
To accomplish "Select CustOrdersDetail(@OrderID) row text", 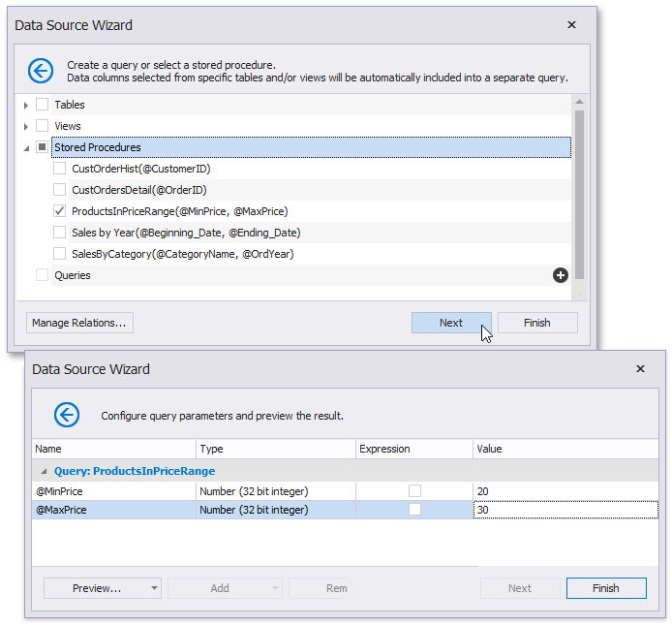I will [139, 190].
